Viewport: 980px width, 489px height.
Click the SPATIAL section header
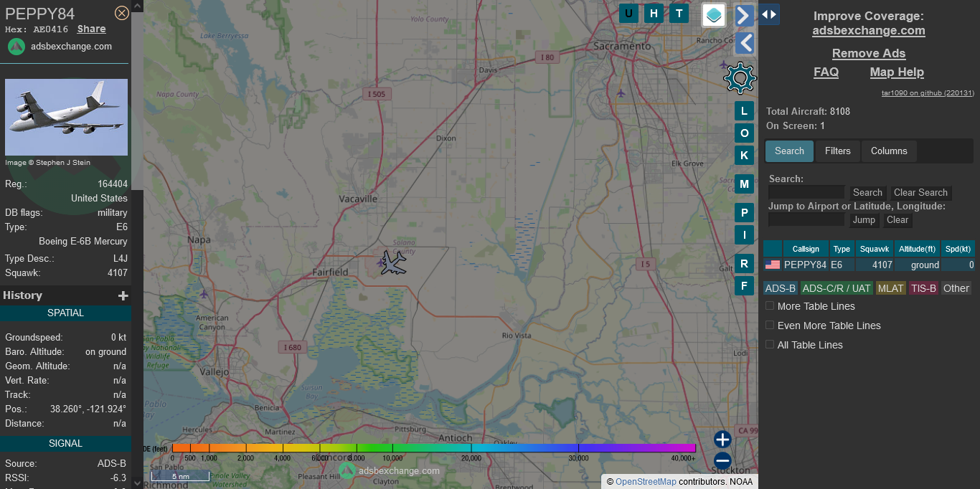pyautogui.click(x=66, y=313)
